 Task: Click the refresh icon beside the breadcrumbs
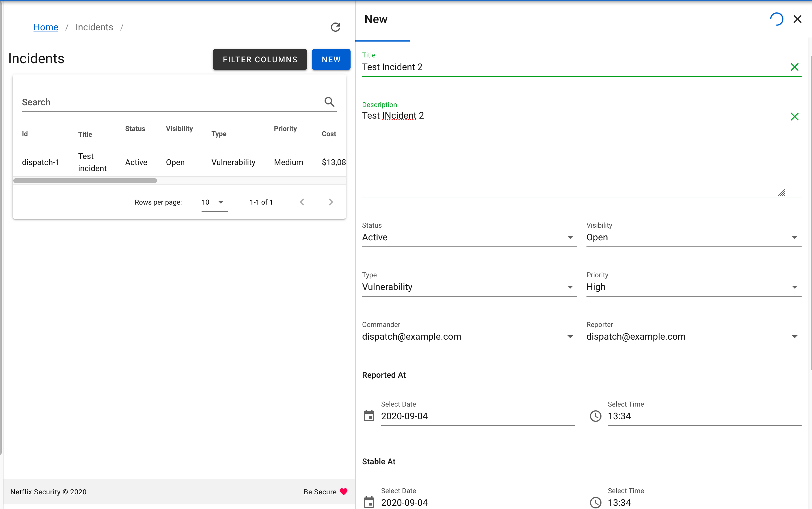335,27
